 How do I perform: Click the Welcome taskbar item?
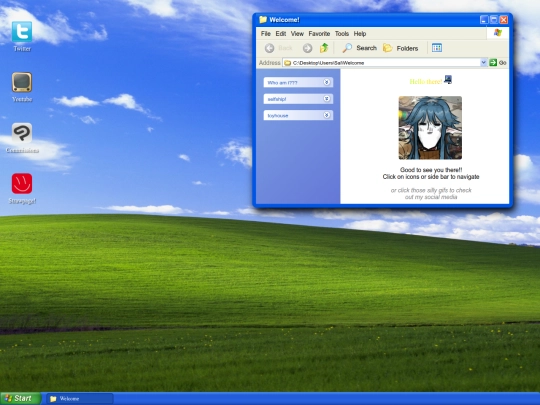click(80, 399)
